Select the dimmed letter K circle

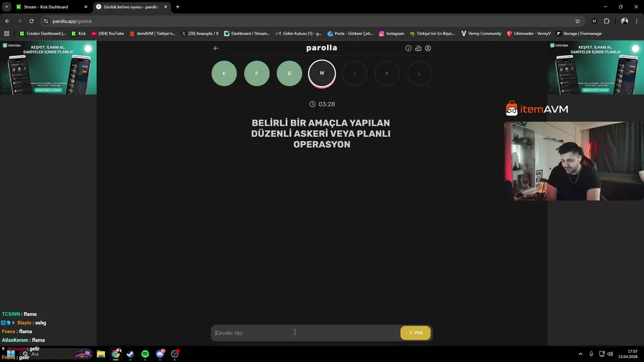(x=387, y=73)
